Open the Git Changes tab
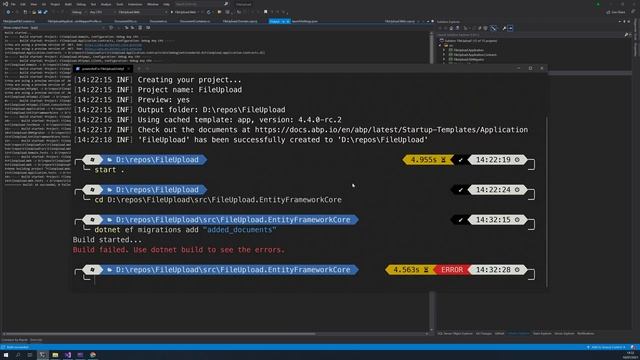 coord(484,333)
